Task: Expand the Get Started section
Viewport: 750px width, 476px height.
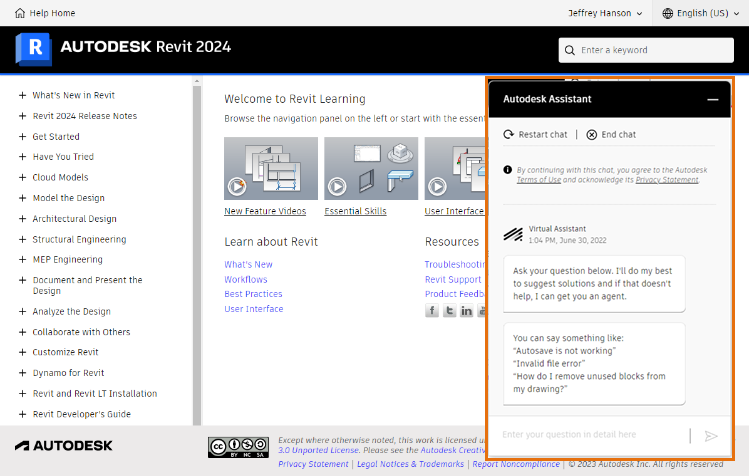Action: 22,136
